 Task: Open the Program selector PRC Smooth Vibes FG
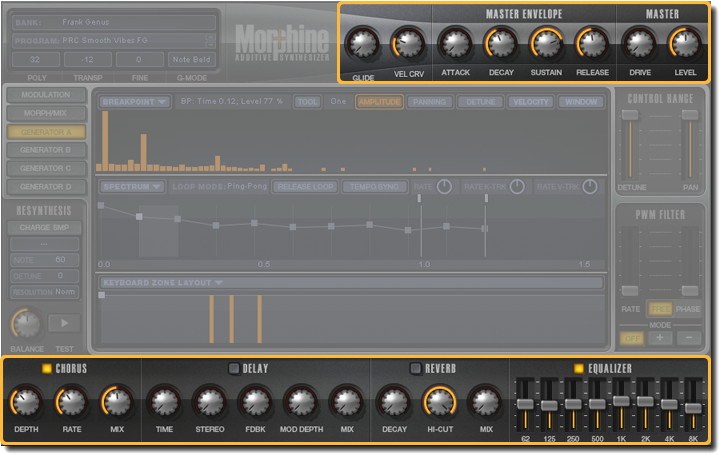point(114,40)
